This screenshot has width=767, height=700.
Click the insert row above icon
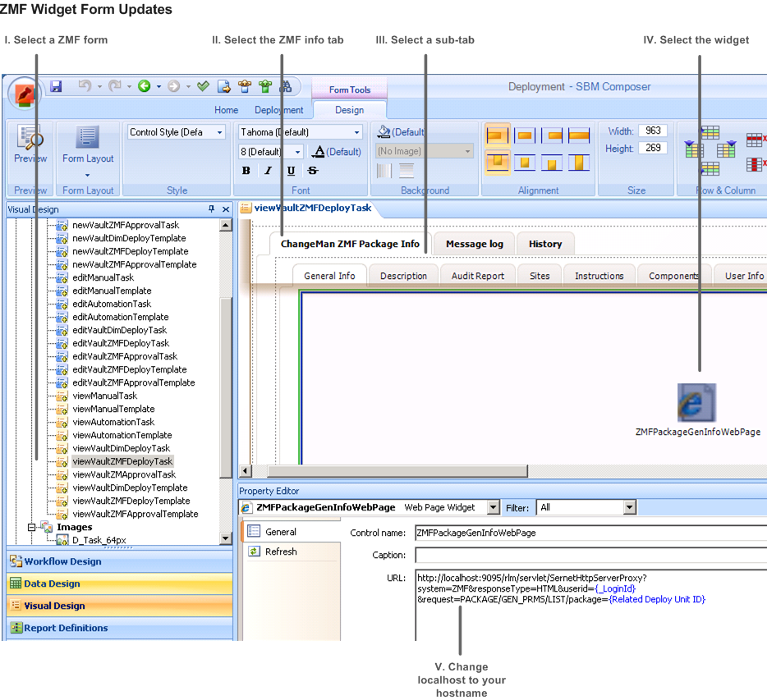710,132
